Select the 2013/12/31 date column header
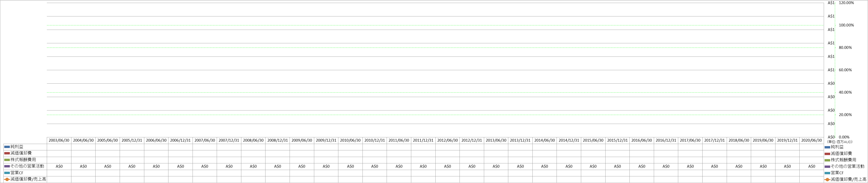This screenshot has height=183, width=868. 520,140
